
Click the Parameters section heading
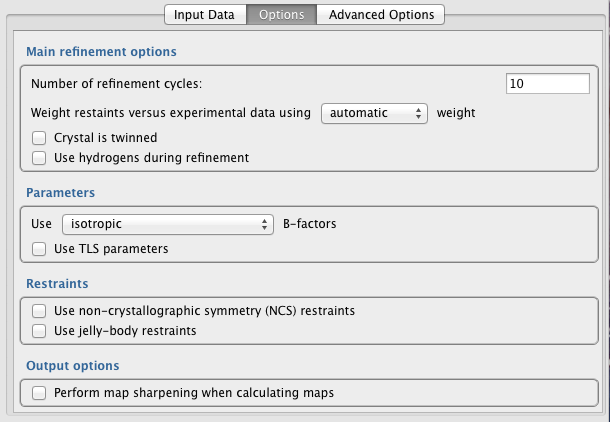60,192
